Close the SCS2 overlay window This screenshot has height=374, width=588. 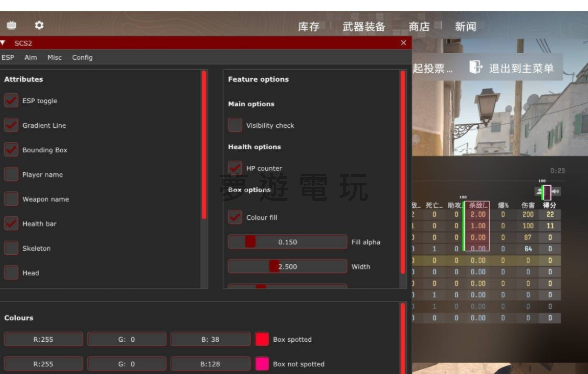403,43
